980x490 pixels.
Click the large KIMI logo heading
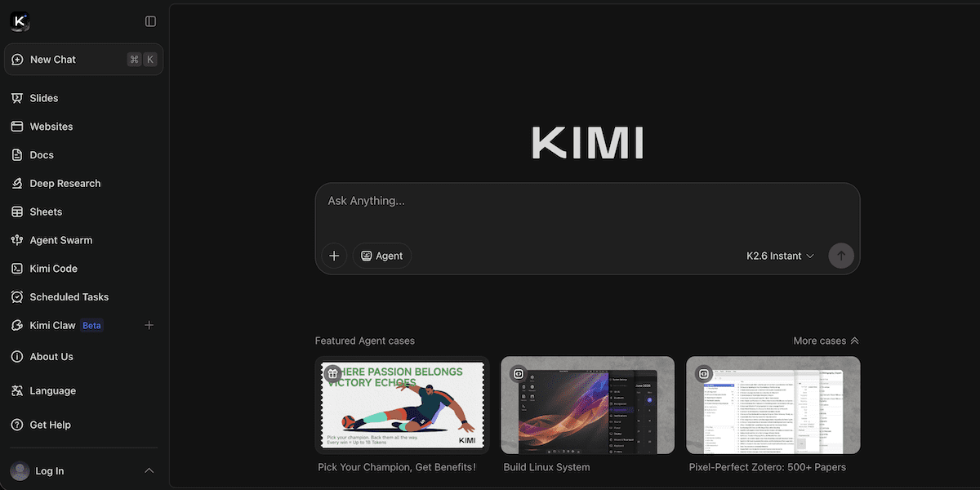coord(587,143)
